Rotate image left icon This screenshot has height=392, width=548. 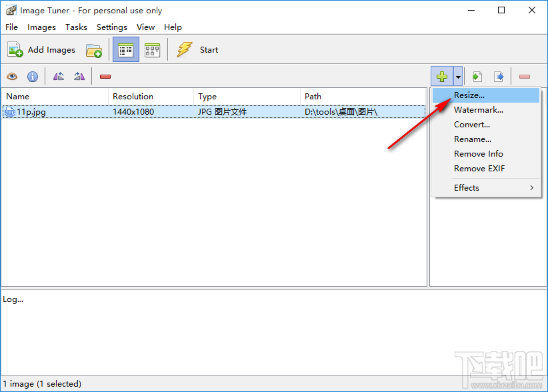(59, 77)
